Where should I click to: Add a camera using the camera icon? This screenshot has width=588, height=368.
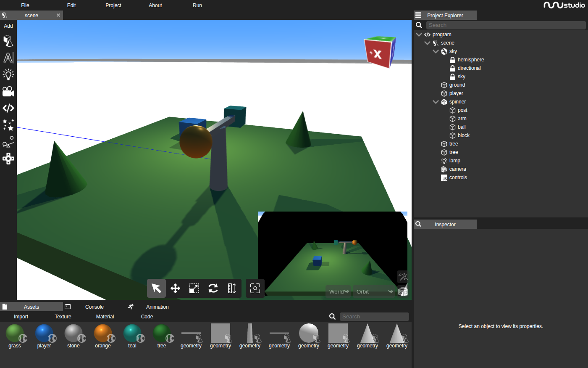click(8, 91)
